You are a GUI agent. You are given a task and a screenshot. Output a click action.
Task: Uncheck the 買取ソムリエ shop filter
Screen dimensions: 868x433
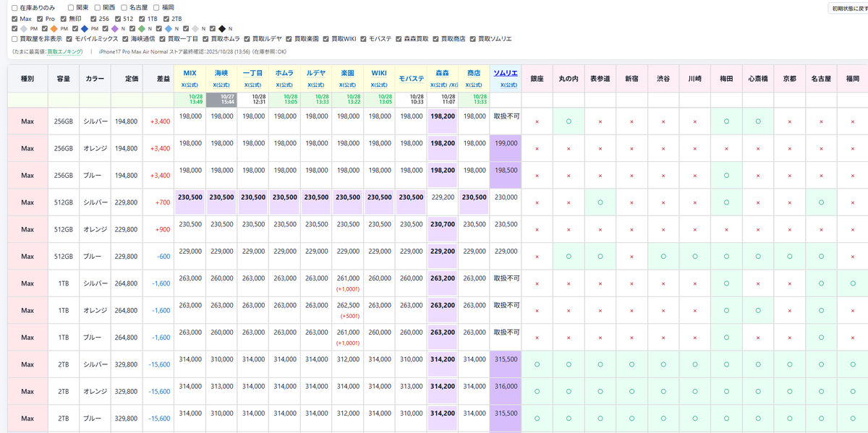click(474, 39)
